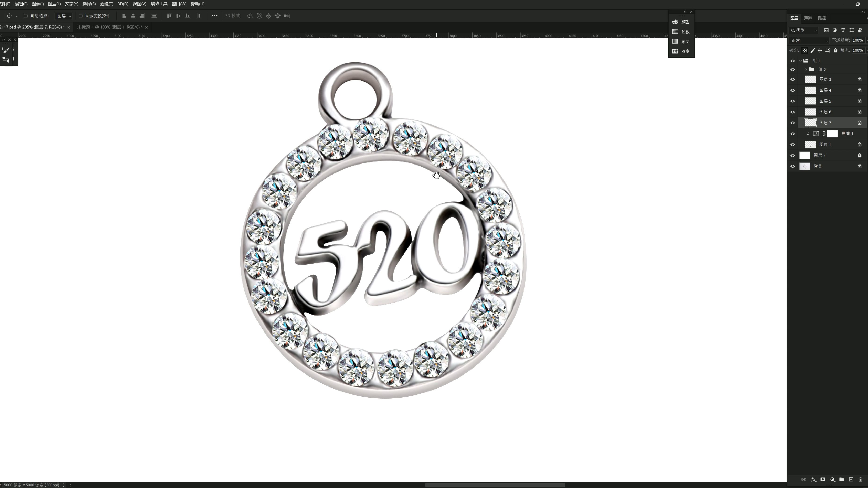The width and height of the screenshot is (868, 488).
Task: Toggle visibility of 曲线 1 layer
Action: pos(792,134)
